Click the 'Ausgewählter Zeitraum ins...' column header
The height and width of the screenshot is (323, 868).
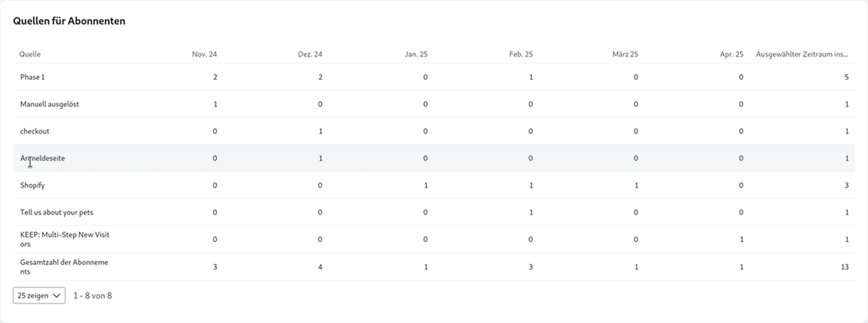tap(802, 54)
